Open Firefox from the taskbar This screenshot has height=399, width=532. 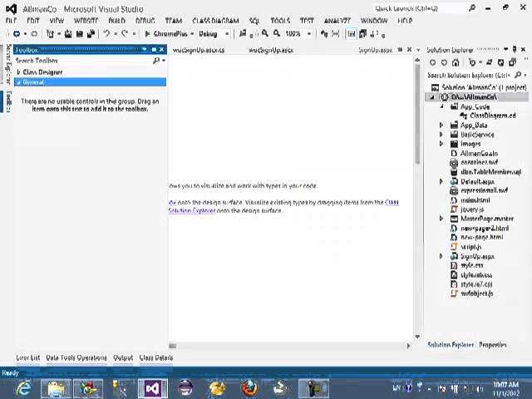249,388
